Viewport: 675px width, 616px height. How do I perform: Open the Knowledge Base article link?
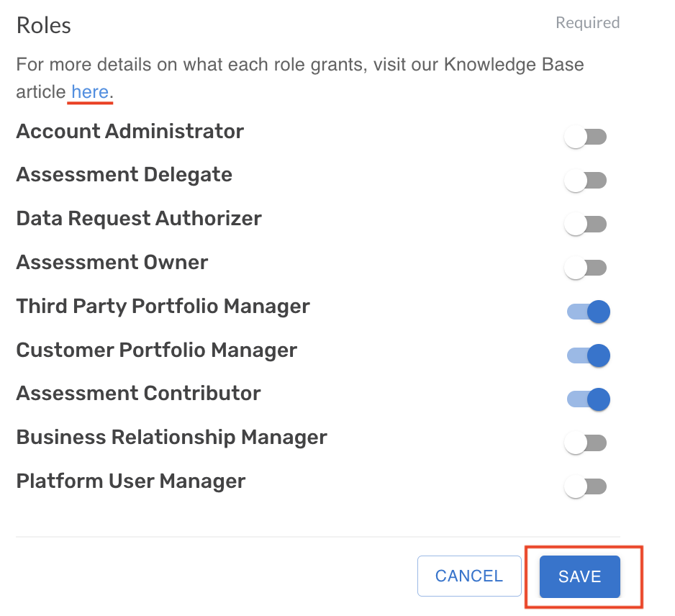(89, 91)
